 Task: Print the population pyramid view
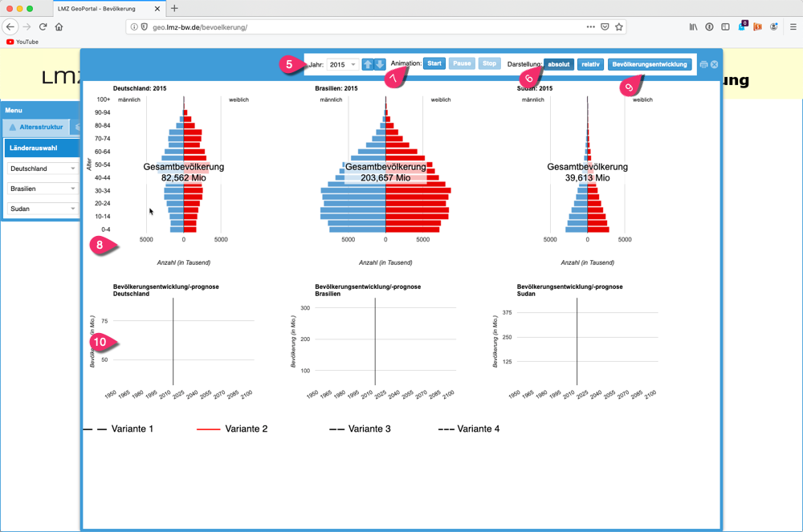tap(703, 64)
